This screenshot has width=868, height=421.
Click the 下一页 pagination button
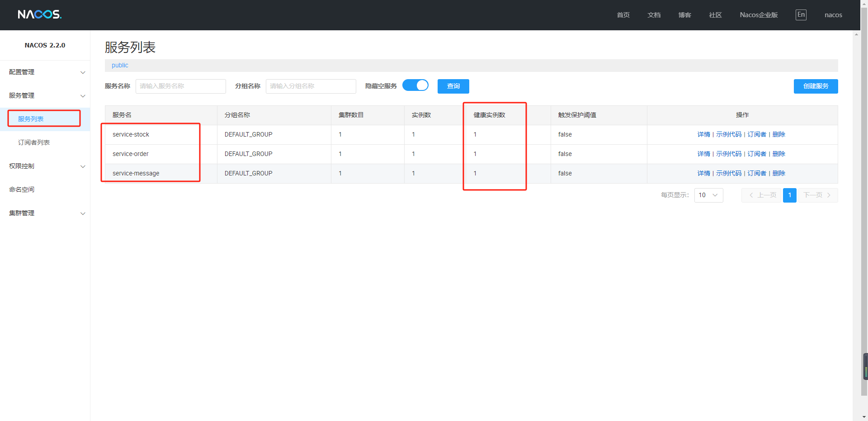tap(818, 195)
